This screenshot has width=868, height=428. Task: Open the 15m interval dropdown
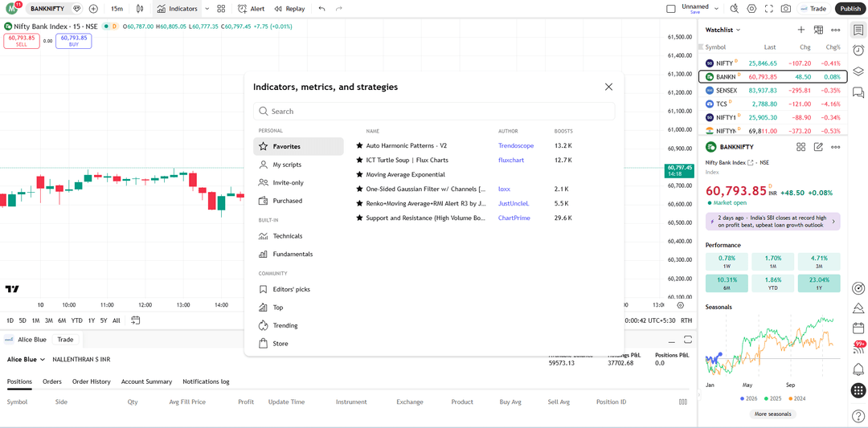pos(117,9)
